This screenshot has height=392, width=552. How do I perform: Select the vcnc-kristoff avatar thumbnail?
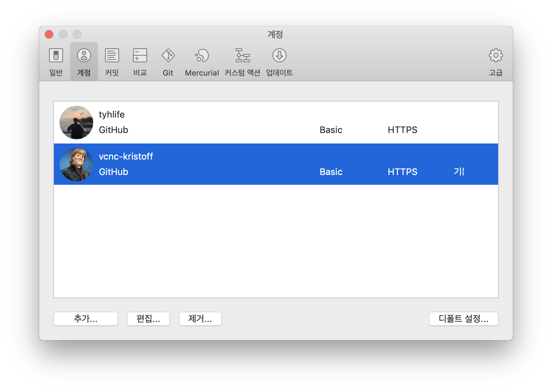tap(76, 164)
